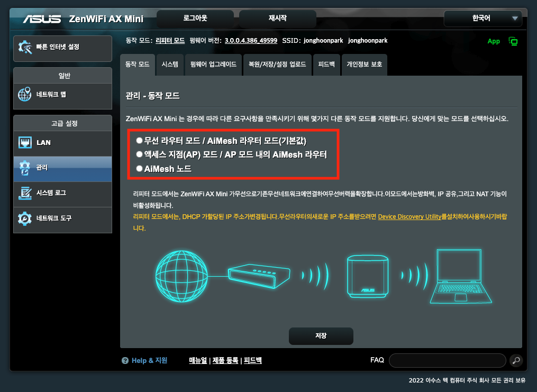The width and height of the screenshot is (537, 392).
Task: Open the 리피터 모드 link
Action: [170, 40]
